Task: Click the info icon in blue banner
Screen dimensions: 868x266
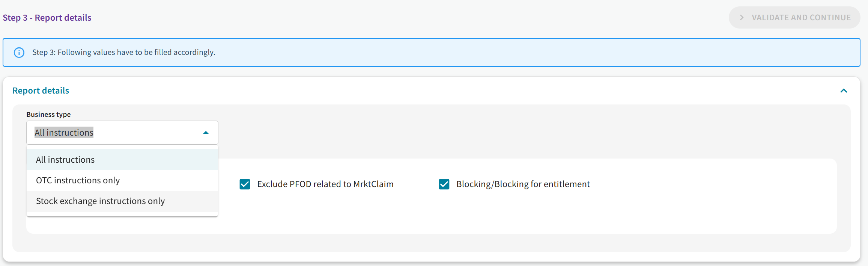Action: click(x=19, y=53)
